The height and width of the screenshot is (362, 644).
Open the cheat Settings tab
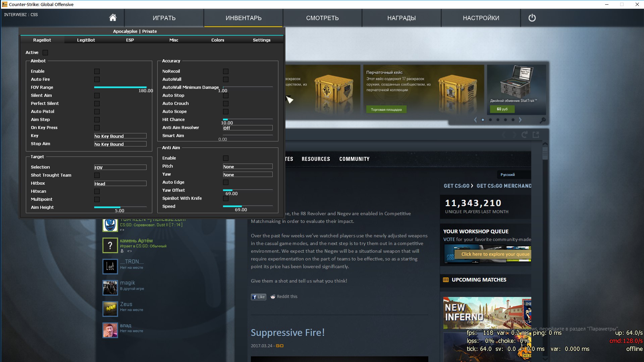pos(262,40)
